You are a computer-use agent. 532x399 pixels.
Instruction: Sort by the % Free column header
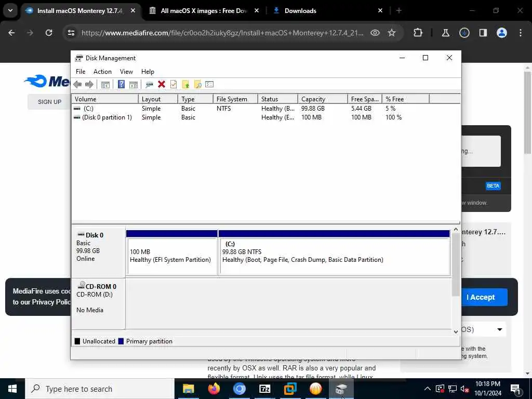coord(405,99)
